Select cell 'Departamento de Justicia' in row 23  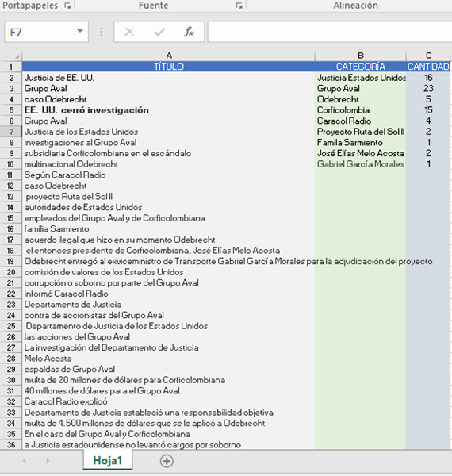pos(169,305)
